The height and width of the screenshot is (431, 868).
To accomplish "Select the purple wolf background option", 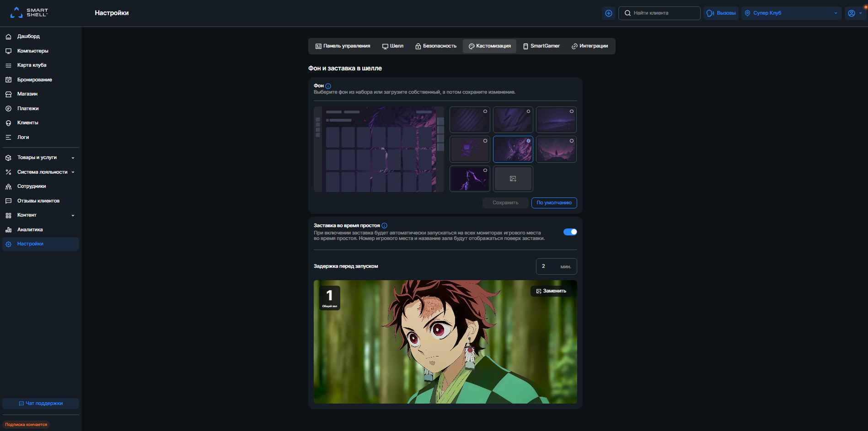I will (x=470, y=179).
